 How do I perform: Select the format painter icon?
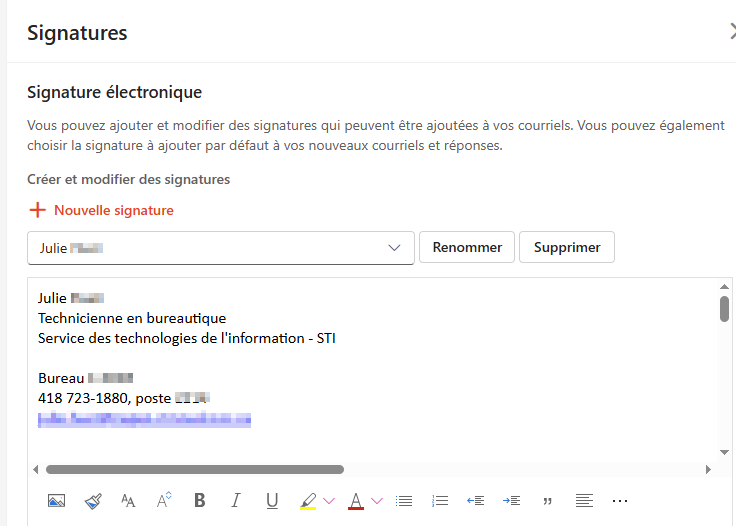click(x=93, y=501)
